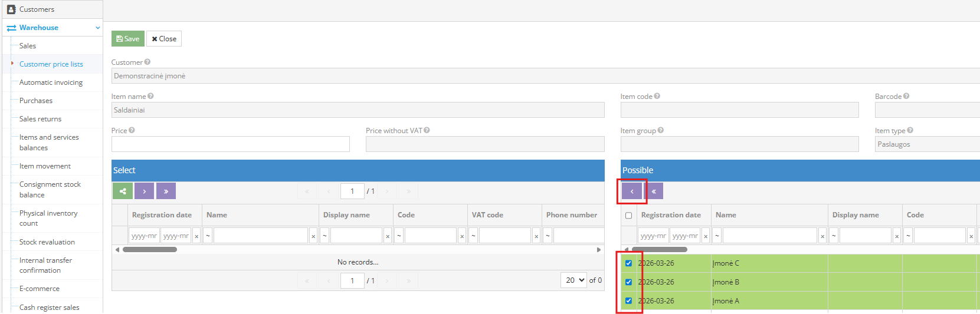
Task: Click single left-arrow button in Possible panel
Action: coord(632,191)
